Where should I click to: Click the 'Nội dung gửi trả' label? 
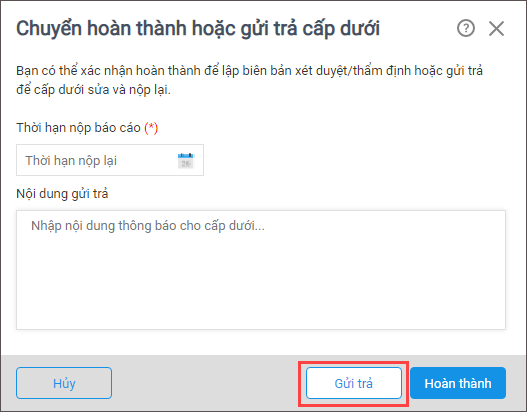tap(62, 194)
